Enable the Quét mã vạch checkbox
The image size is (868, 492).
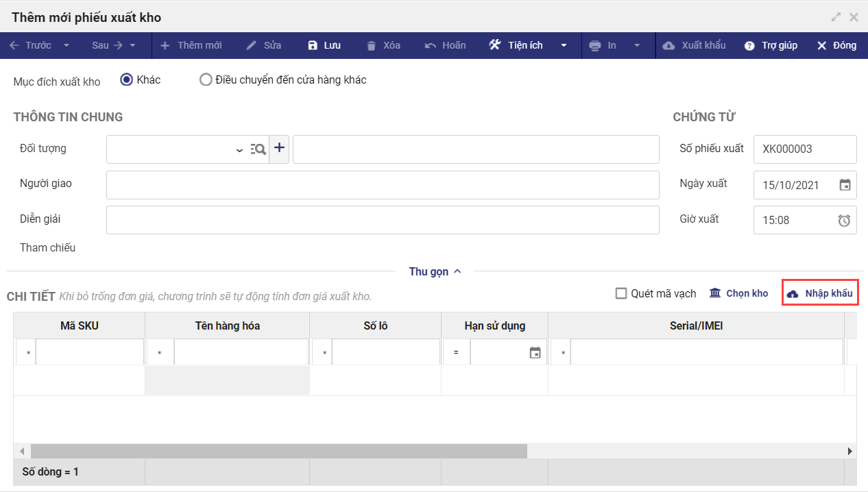[x=621, y=293]
